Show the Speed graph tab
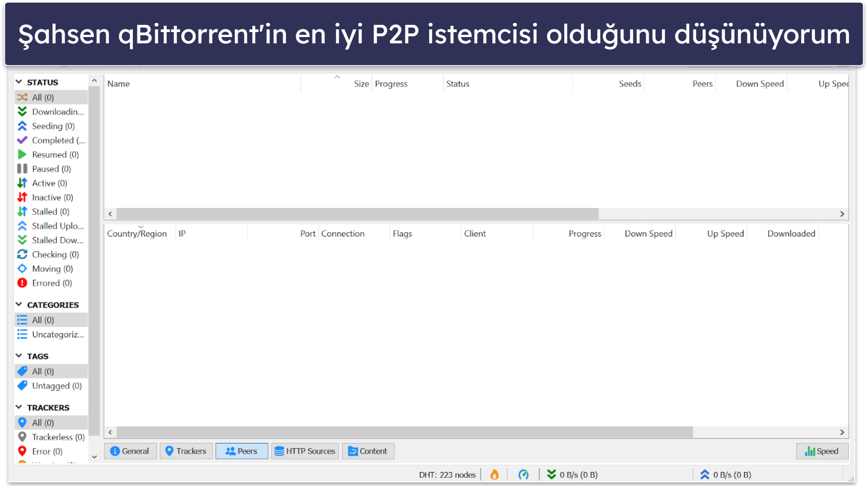 tap(822, 451)
